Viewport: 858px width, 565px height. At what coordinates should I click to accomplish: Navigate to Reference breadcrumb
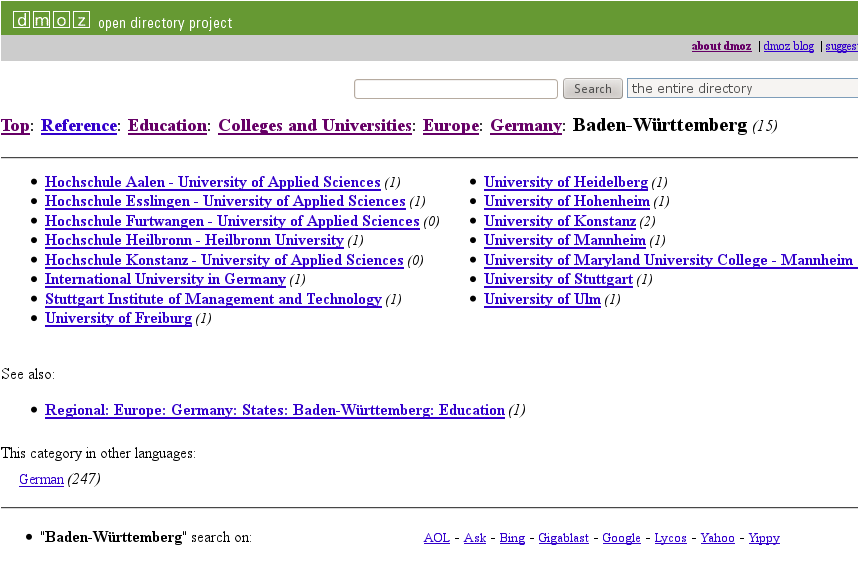click(x=79, y=126)
